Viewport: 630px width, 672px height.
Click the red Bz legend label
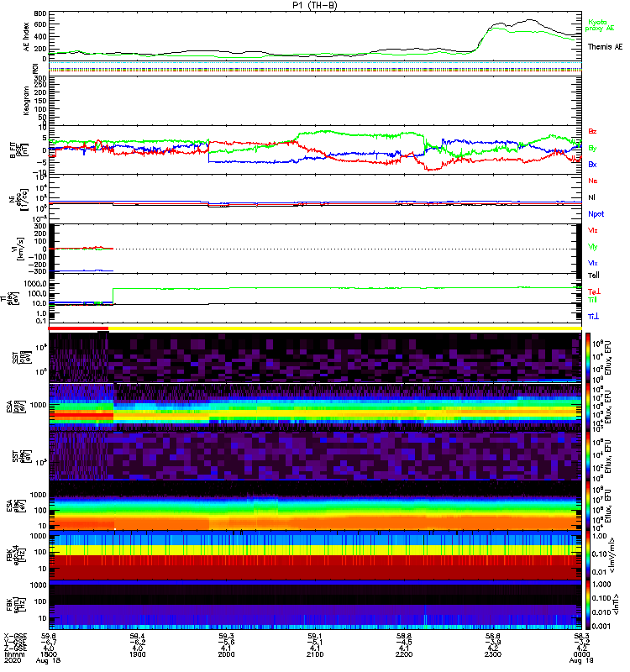point(593,132)
